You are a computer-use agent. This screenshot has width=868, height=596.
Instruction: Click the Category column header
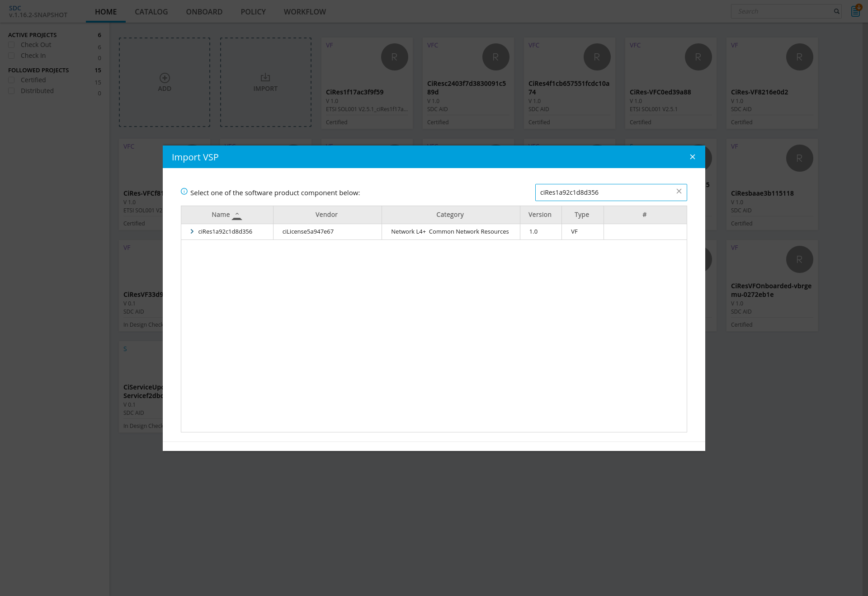tap(450, 215)
